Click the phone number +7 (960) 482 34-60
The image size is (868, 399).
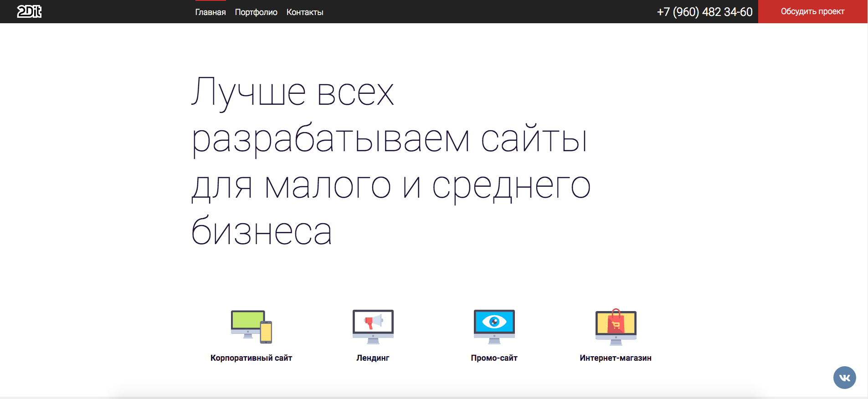coord(704,12)
